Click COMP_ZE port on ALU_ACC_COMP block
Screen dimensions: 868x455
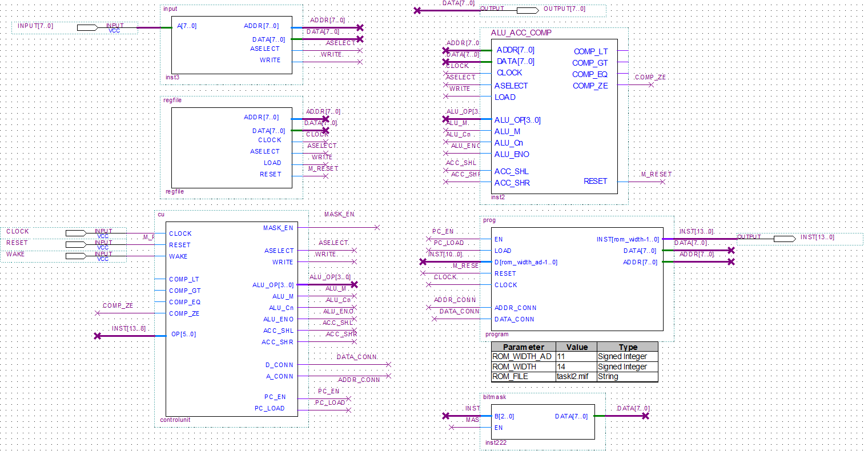590,86
